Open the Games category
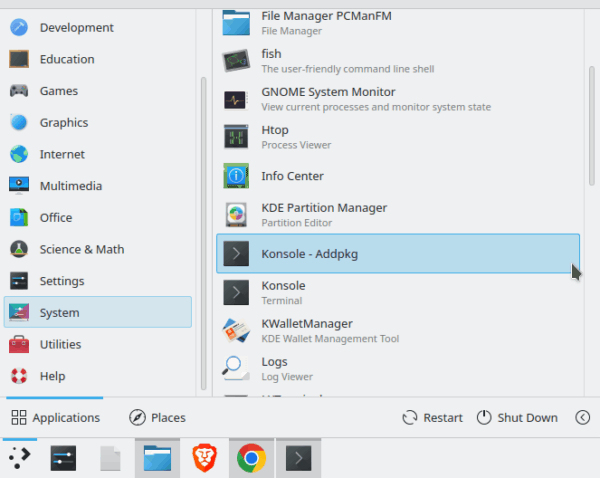The width and height of the screenshot is (600, 478). [98, 91]
